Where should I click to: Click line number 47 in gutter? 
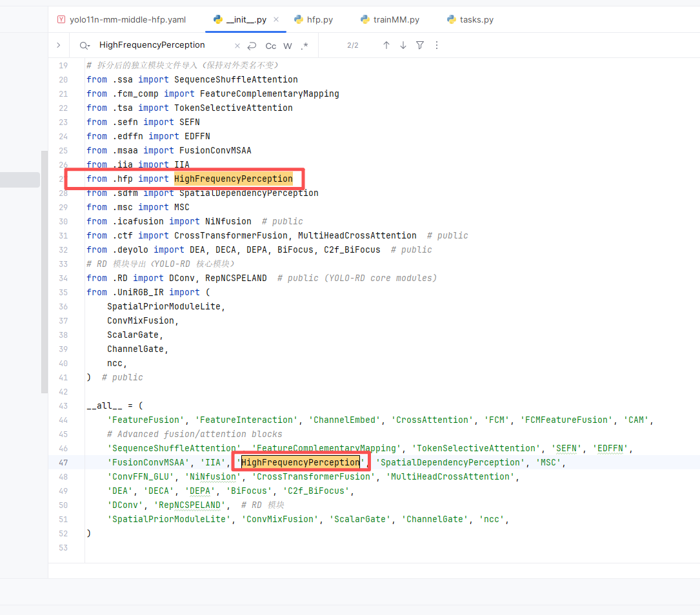click(63, 462)
